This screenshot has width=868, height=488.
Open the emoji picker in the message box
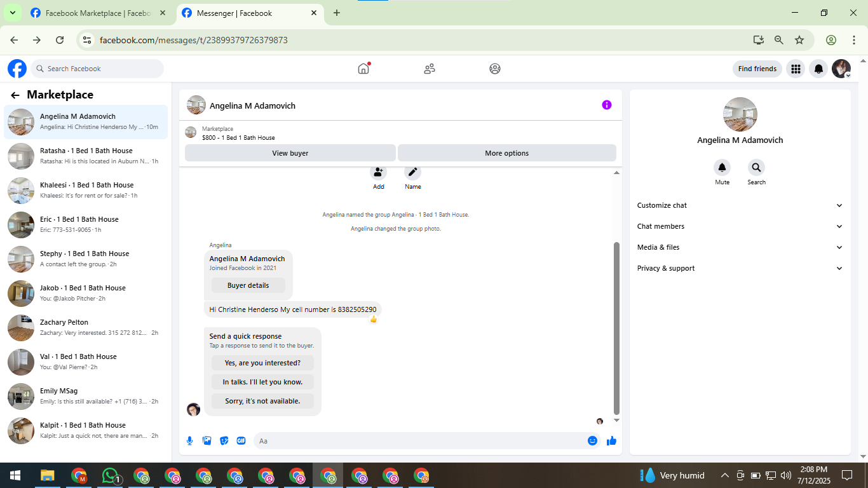pos(592,440)
